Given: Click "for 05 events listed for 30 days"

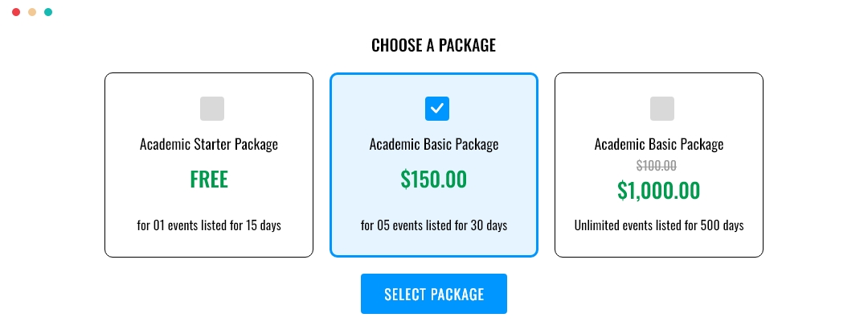Looking at the screenshot, I should pos(434,225).
